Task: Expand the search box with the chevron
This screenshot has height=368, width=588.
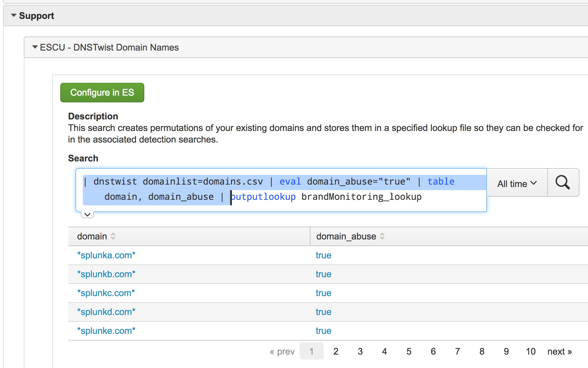Action: click(87, 214)
